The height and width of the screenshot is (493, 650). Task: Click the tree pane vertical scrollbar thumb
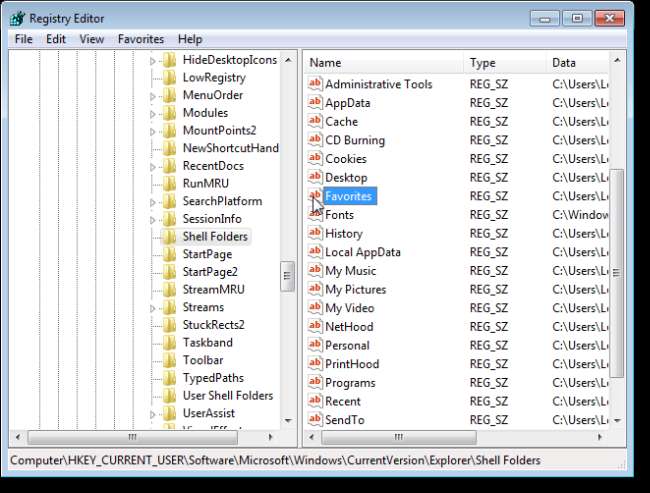point(287,276)
